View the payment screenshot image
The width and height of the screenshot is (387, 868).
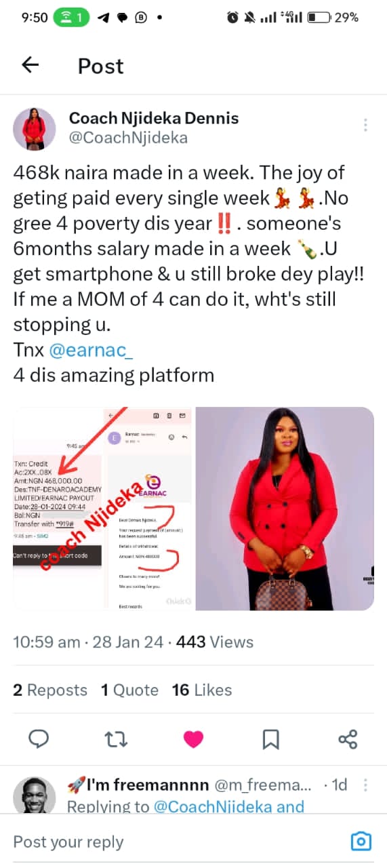click(x=103, y=509)
